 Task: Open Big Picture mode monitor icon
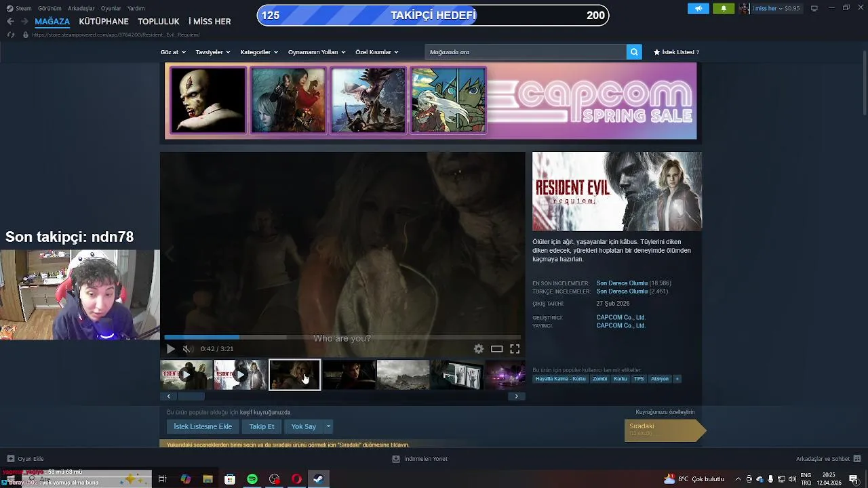814,8
